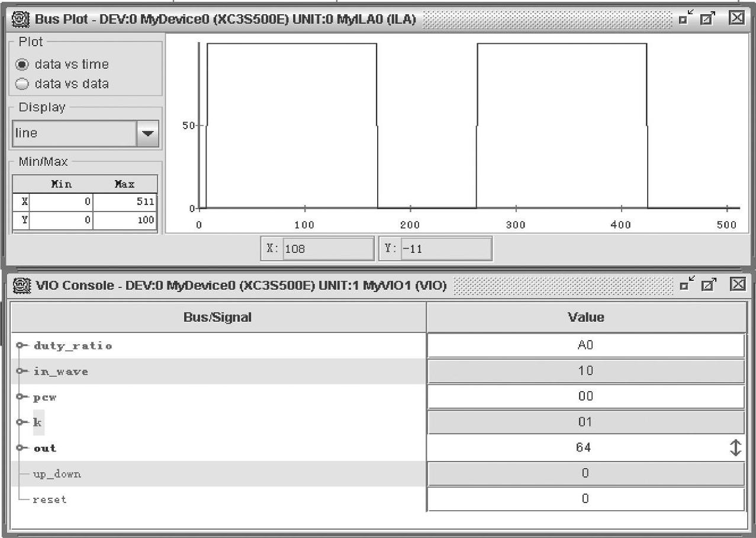Image resolution: width=756 pixels, height=538 pixels.
Task: Click the X Max cell value 511
Action: [125, 201]
